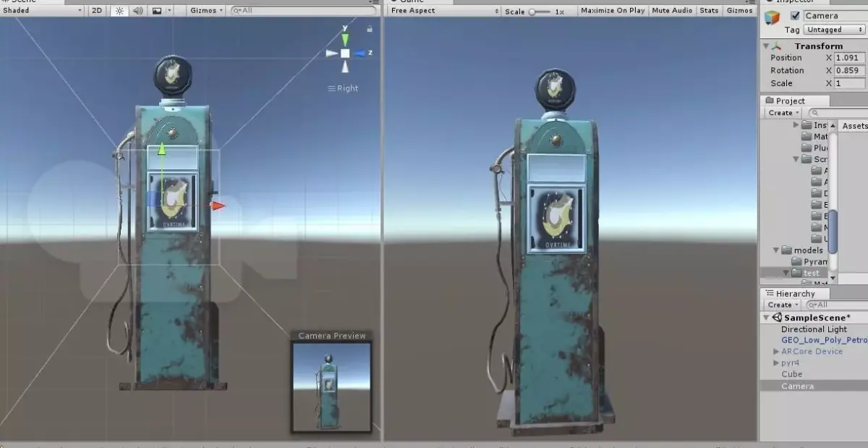This screenshot has width=868, height=448.
Task: Click Position X value field
Action: (x=850, y=58)
